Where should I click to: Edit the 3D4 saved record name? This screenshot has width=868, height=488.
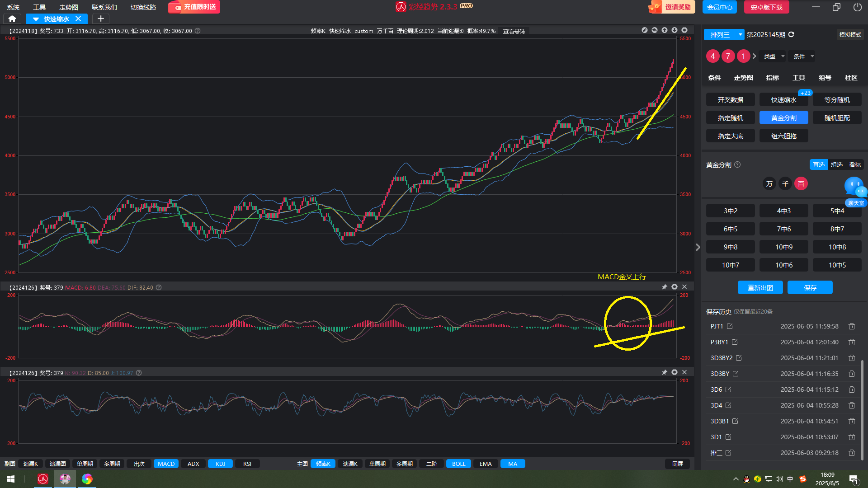728,405
